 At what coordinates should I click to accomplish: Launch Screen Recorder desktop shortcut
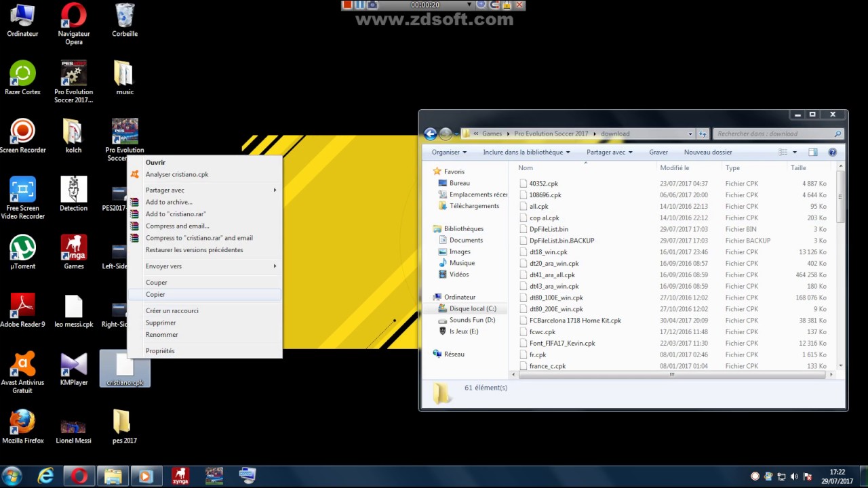(22, 136)
